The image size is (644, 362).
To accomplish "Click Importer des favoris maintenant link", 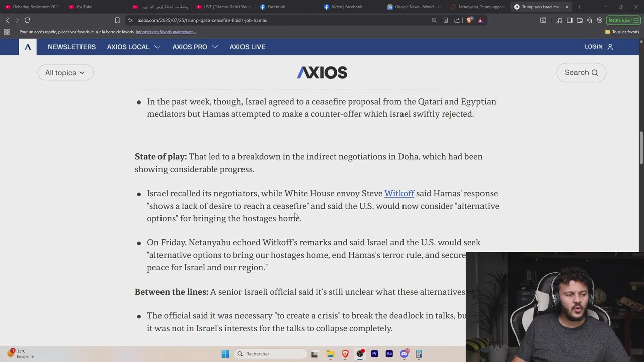I will tap(166, 32).
